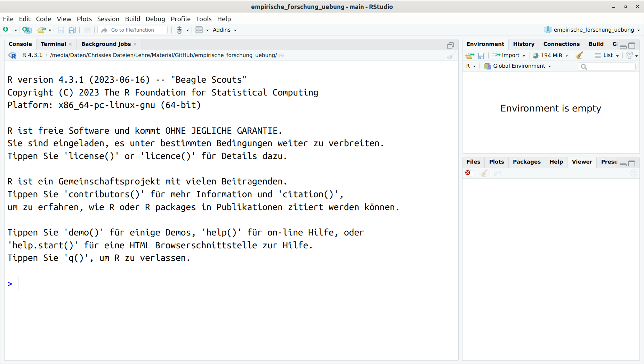
Task: Switch to the Build tab
Action: [x=596, y=44]
